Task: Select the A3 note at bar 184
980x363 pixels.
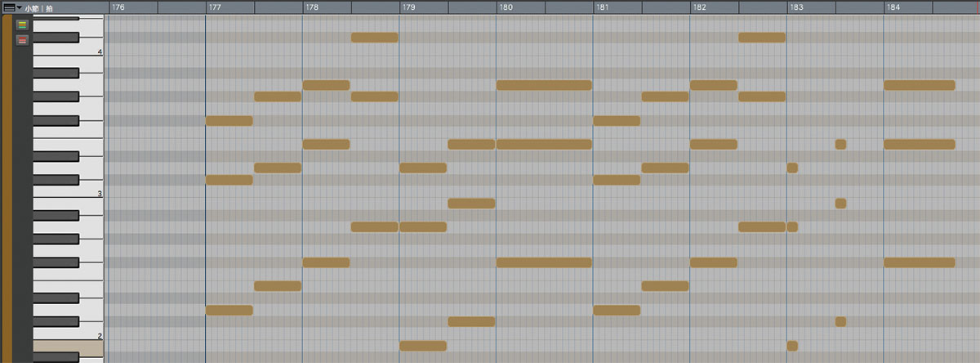Action: tap(920, 85)
